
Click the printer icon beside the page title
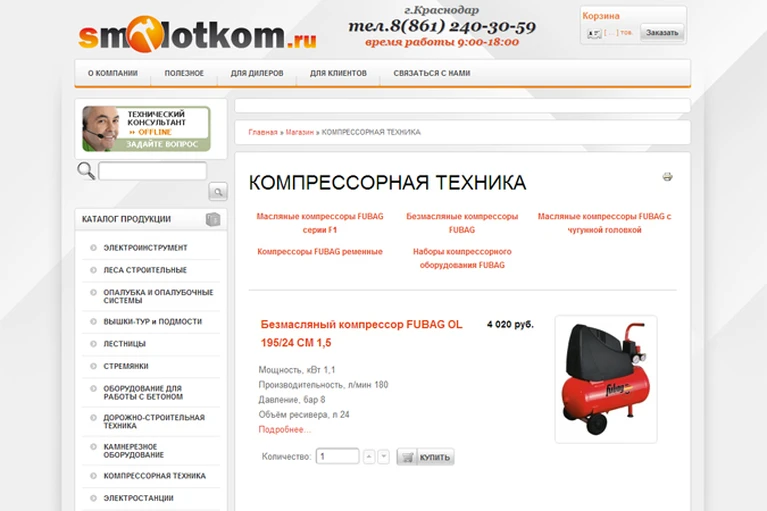pyautogui.click(x=667, y=177)
